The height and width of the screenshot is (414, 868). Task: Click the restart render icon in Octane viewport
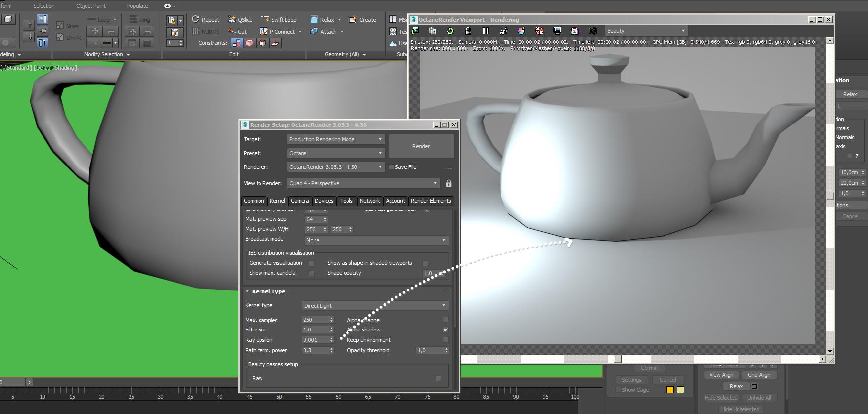[x=450, y=31]
